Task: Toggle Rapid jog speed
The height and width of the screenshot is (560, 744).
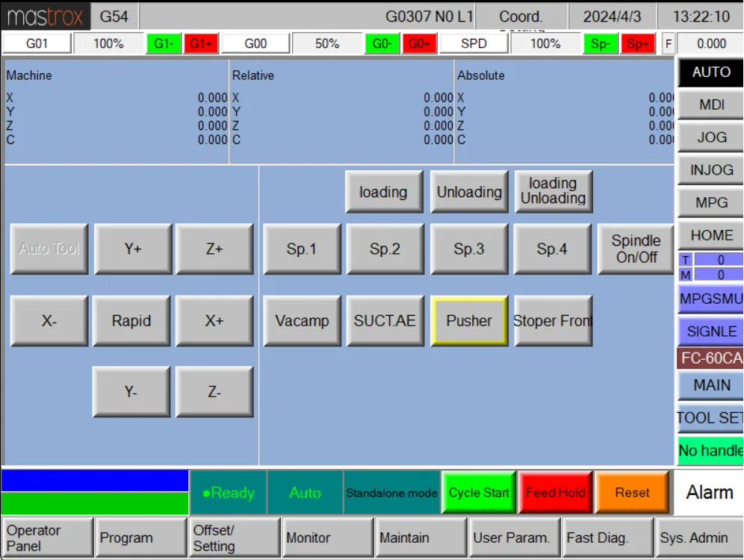Action: (131, 321)
